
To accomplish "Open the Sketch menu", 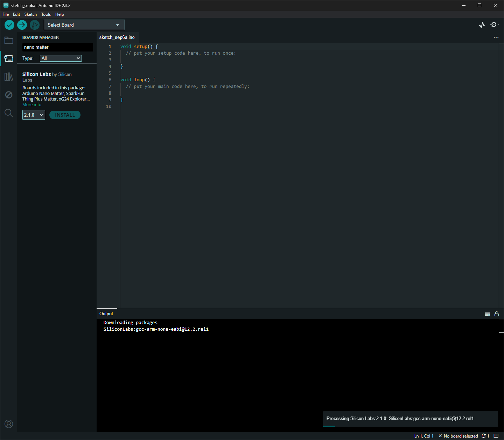I will [30, 14].
